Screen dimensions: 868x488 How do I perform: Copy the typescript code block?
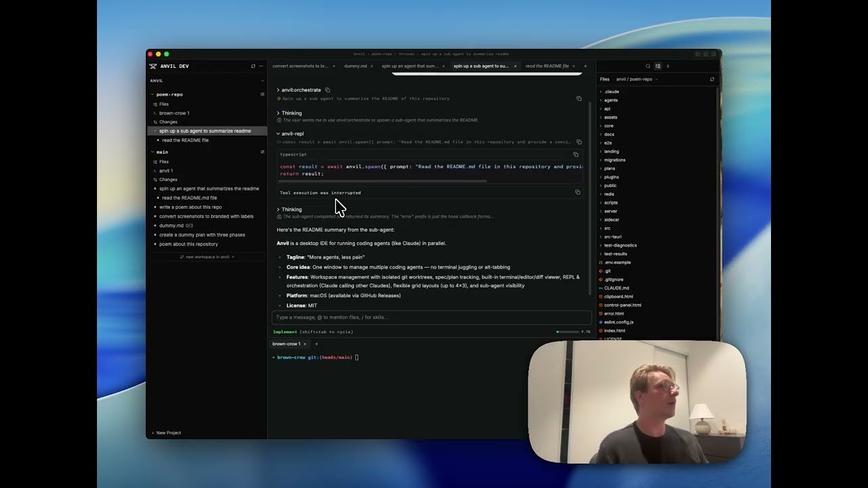tap(576, 155)
